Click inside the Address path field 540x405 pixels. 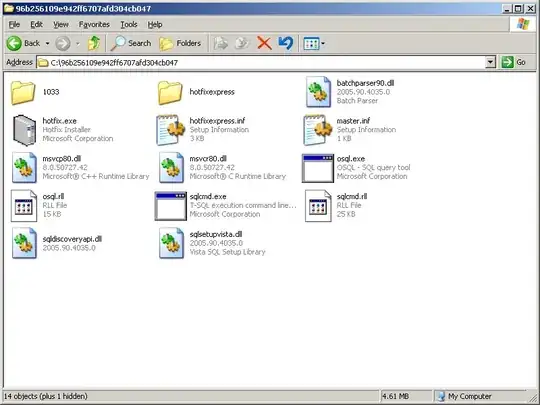(x=262, y=63)
